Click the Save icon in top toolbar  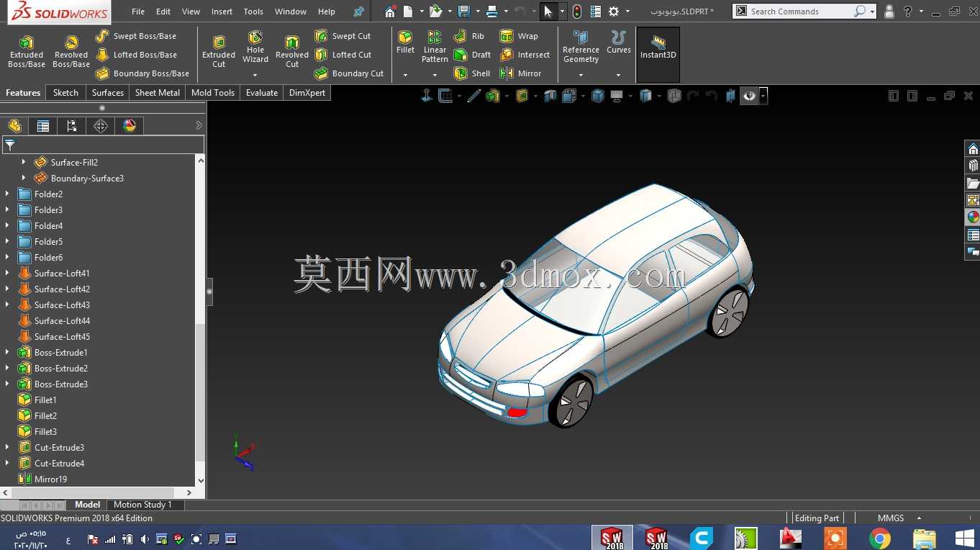coord(463,12)
